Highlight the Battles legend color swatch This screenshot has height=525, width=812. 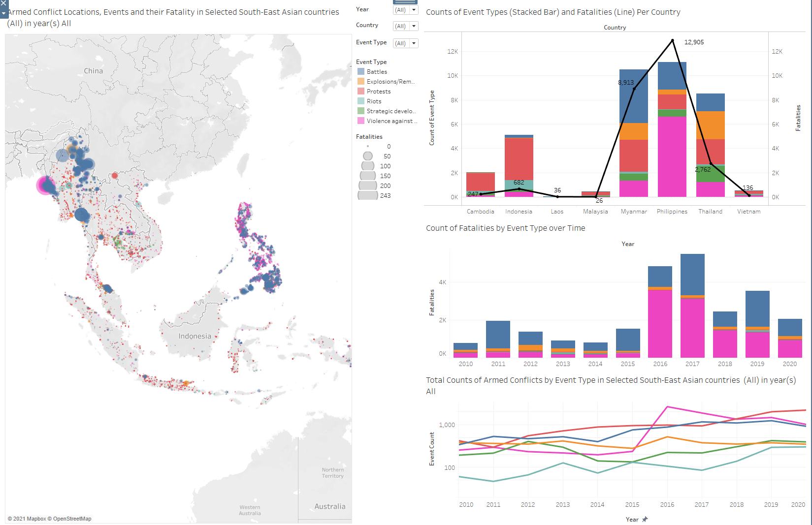[361, 71]
